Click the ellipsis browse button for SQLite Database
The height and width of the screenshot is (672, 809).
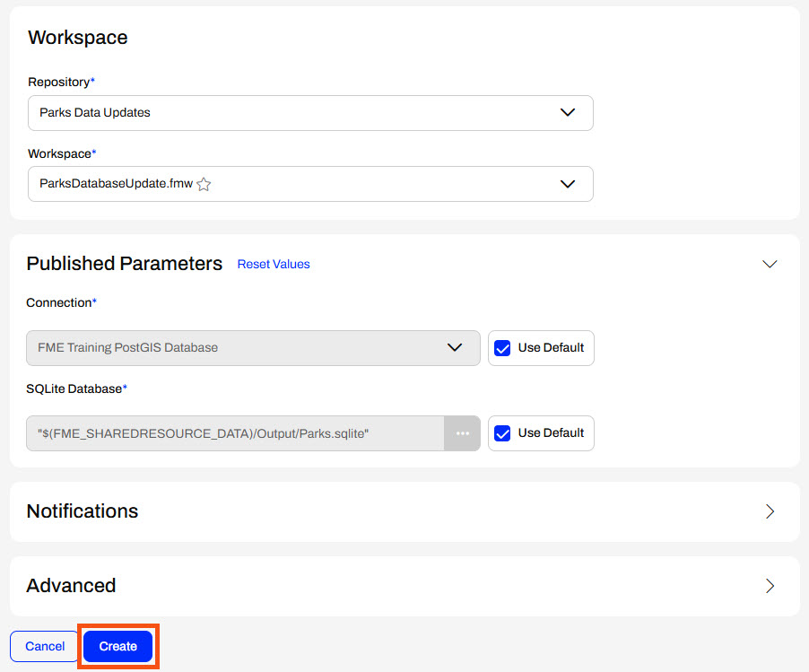462,433
